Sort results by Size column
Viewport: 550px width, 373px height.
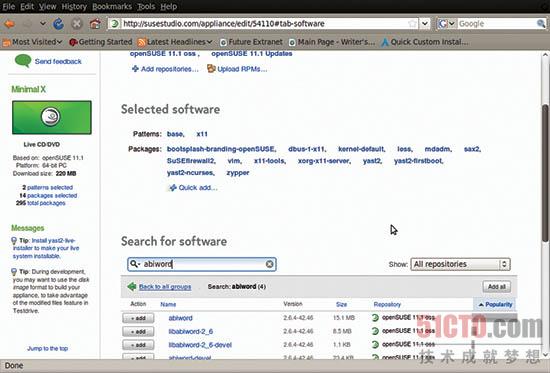point(341,304)
